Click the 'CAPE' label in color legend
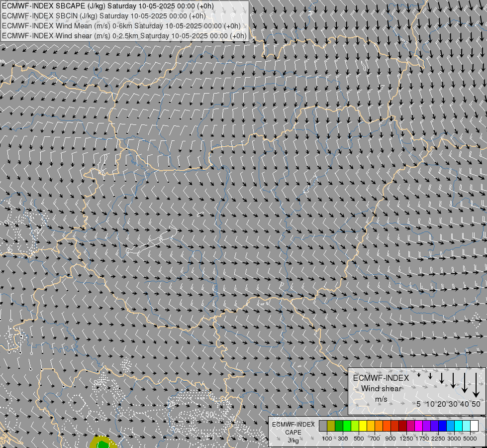487x448 pixels. tap(293, 433)
